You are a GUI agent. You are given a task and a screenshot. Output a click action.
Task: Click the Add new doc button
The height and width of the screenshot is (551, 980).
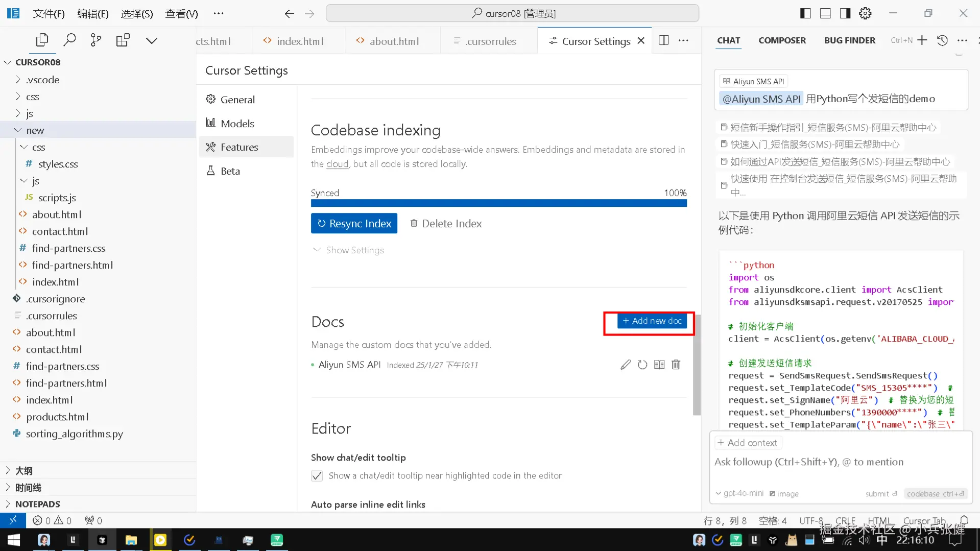point(652,321)
